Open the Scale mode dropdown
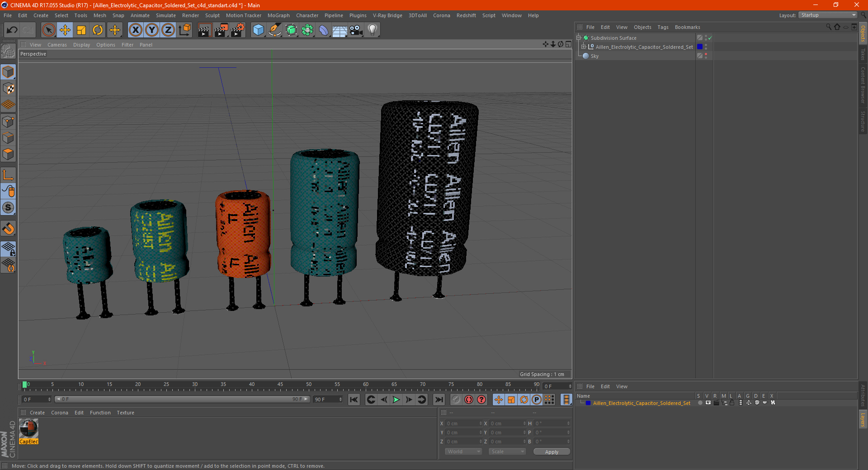Screen dimensions: 868x470 [x=507, y=451]
